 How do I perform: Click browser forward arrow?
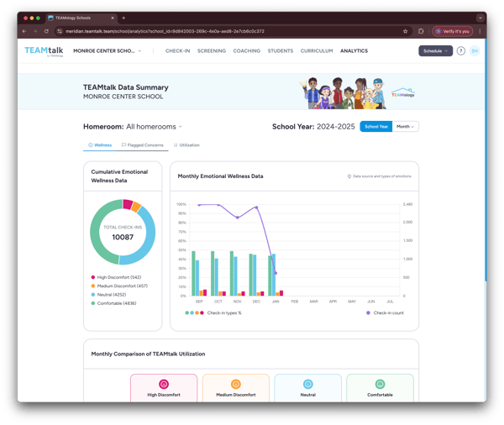(x=35, y=31)
